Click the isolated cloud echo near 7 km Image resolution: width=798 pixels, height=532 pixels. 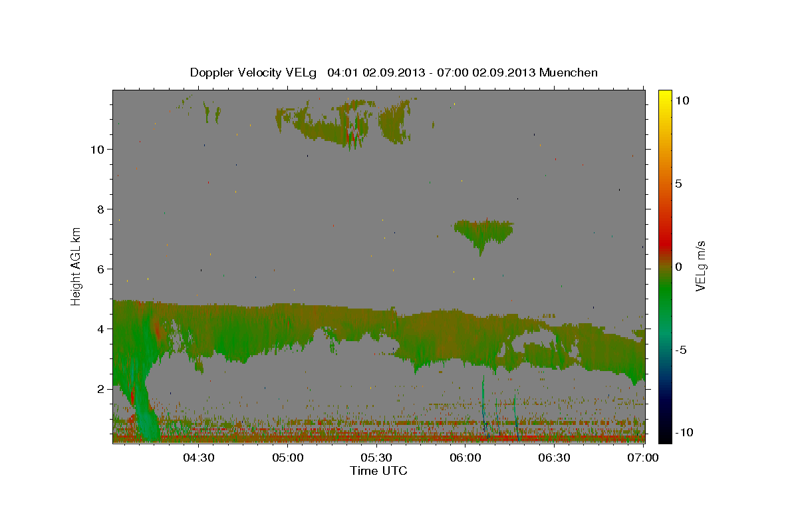tap(483, 234)
